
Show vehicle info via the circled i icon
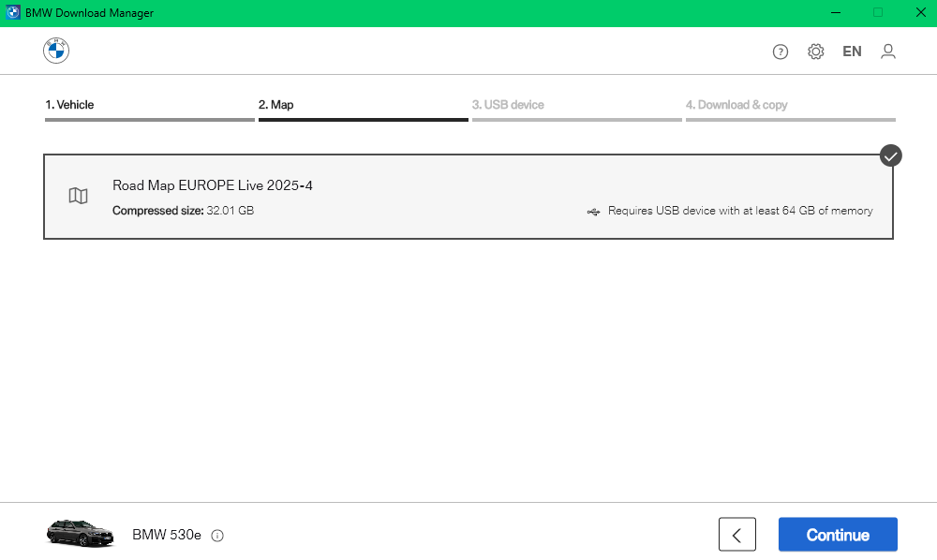click(217, 536)
